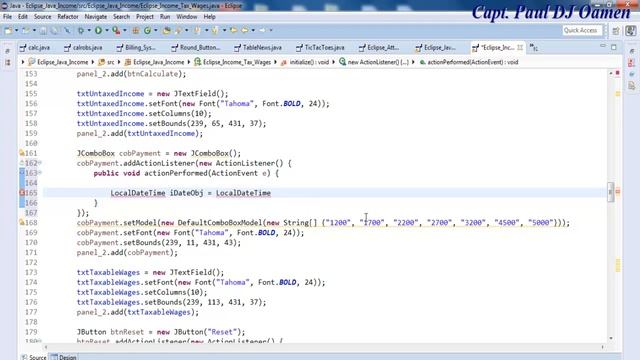This screenshot has width=640, height=360.
Task: Select the Java perspective icon
Action: pyautogui.click(x=631, y=31)
